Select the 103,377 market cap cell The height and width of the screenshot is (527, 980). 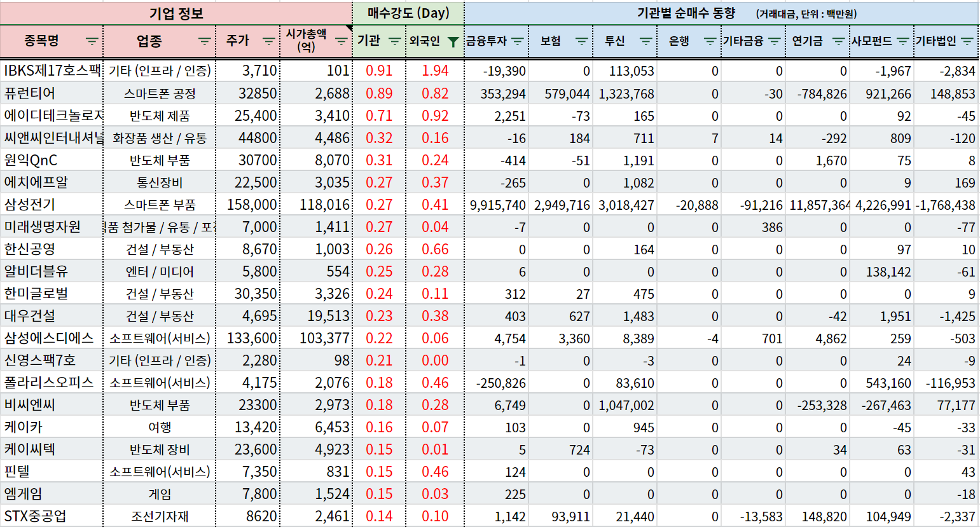[x=316, y=338]
